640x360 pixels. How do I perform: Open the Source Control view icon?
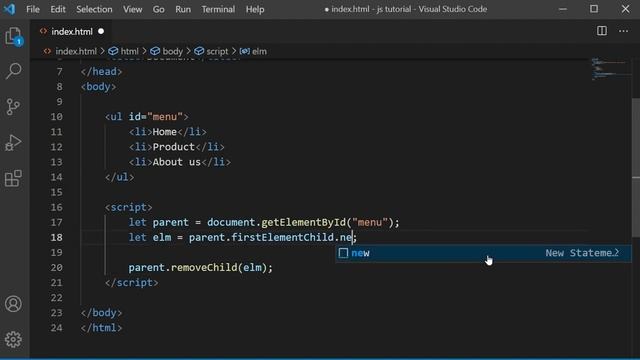click(13, 107)
